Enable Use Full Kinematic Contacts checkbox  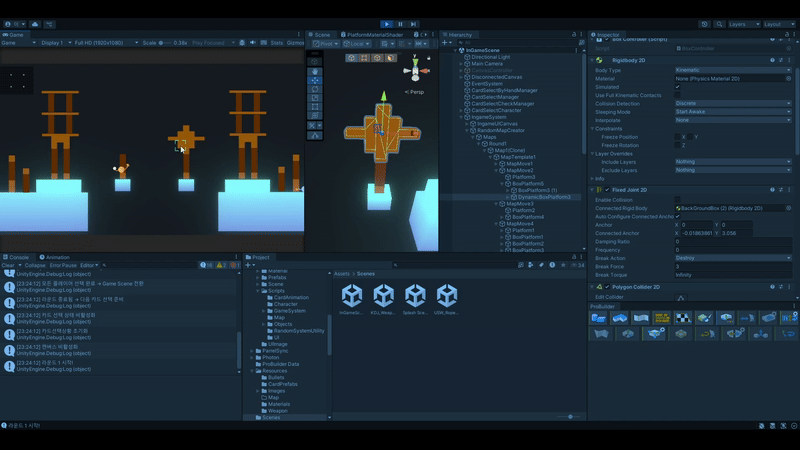678,95
